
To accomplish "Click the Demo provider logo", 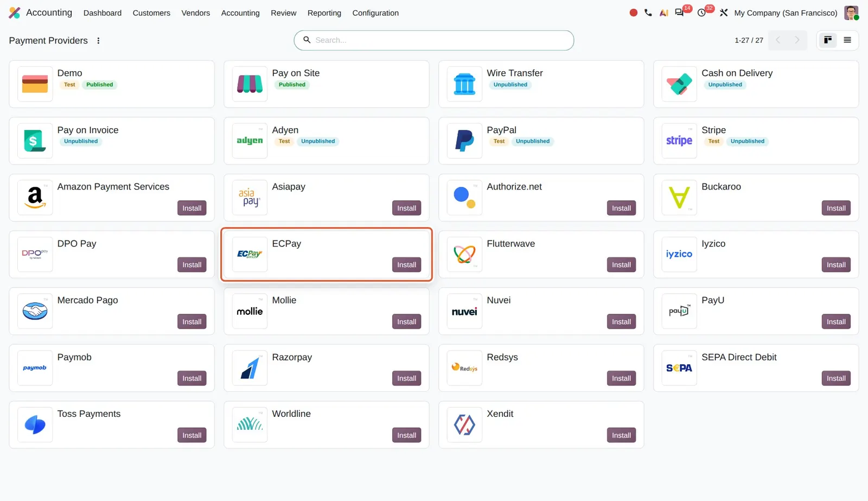I will [x=35, y=84].
